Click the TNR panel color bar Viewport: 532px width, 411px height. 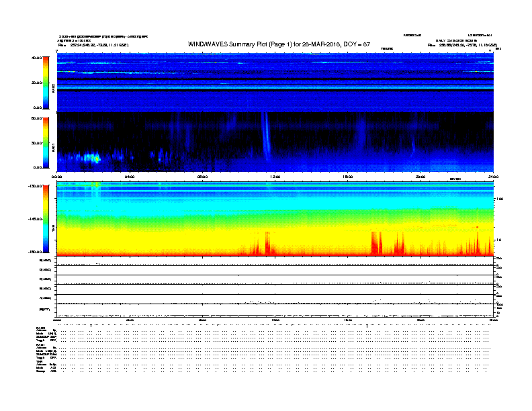pos(46,219)
